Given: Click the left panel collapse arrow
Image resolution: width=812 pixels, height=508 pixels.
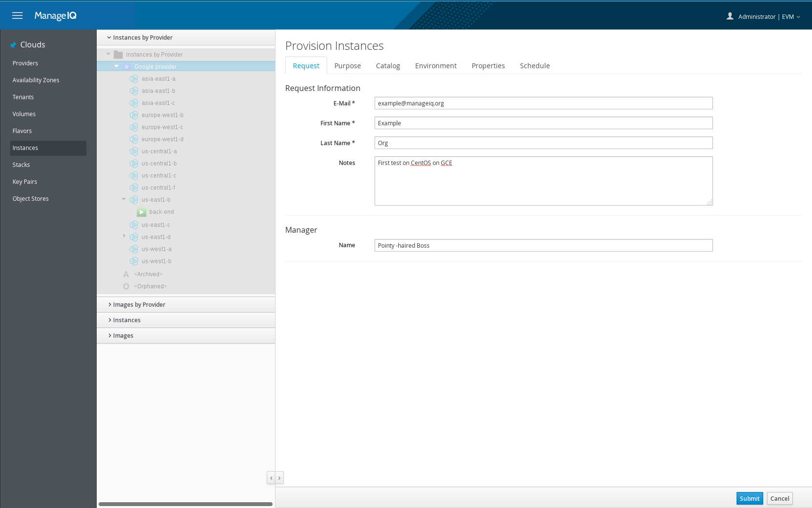Looking at the screenshot, I should coord(271,478).
